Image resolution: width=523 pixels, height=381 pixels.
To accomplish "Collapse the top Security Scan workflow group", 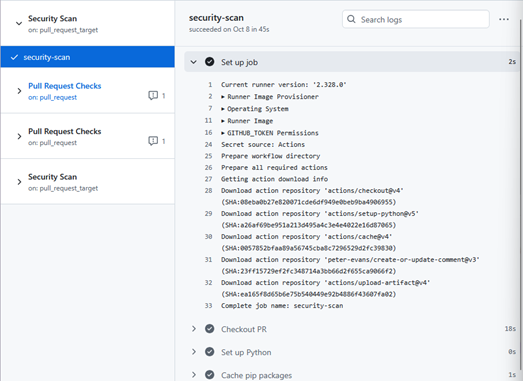I will pyautogui.click(x=19, y=23).
